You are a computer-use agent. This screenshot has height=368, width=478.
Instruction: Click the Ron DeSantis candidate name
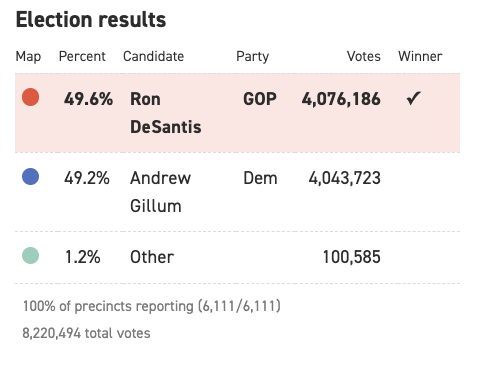(x=166, y=113)
